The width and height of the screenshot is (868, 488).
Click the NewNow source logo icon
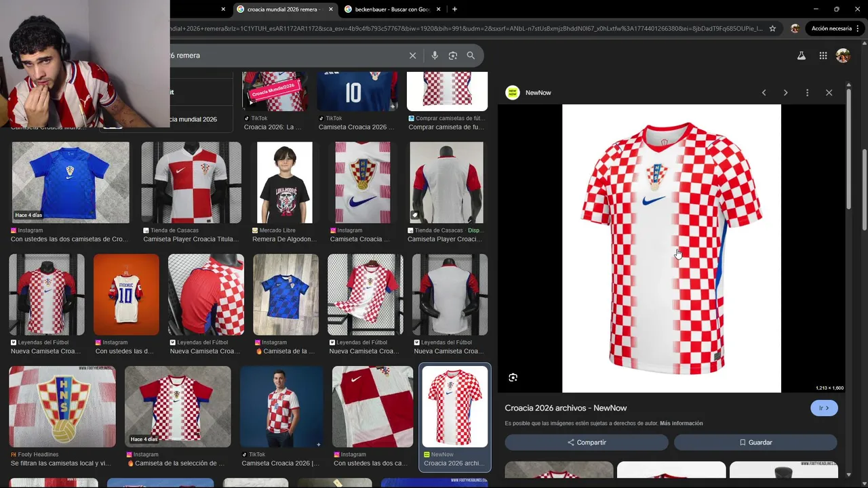tap(513, 93)
